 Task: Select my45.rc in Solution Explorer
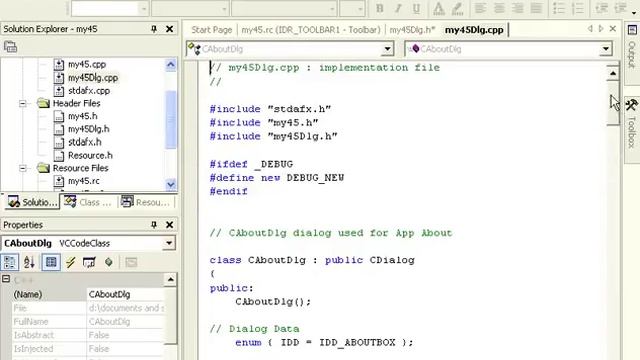(x=83, y=181)
